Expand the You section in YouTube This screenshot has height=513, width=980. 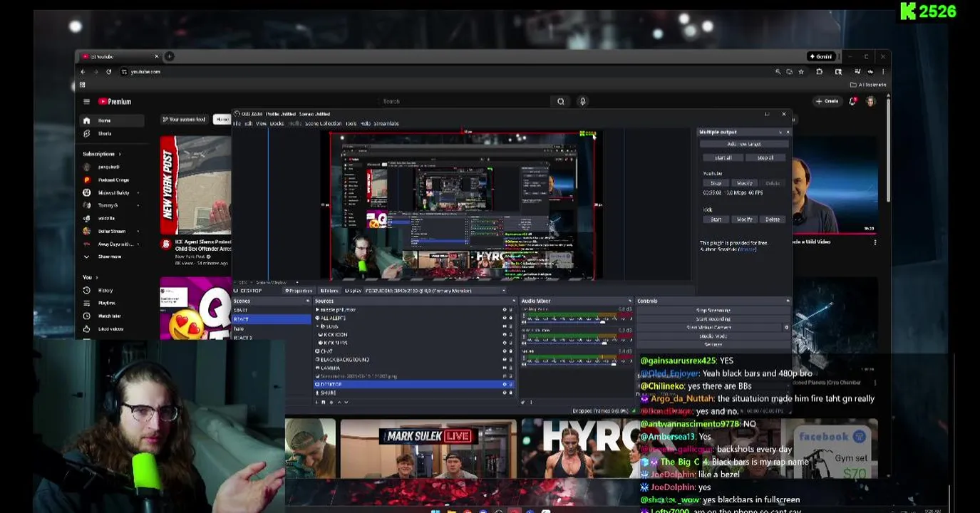pyautogui.click(x=90, y=277)
